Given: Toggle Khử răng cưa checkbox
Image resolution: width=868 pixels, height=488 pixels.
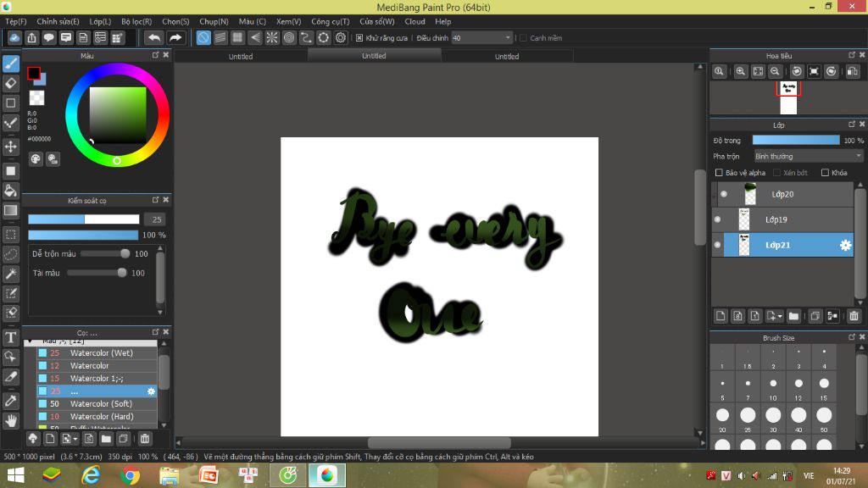Looking at the screenshot, I should click(359, 38).
